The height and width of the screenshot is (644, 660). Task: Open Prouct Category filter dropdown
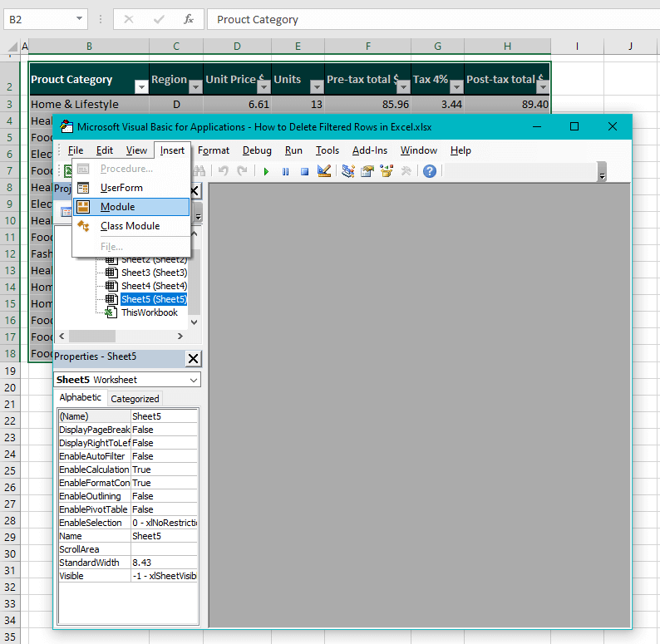142,86
